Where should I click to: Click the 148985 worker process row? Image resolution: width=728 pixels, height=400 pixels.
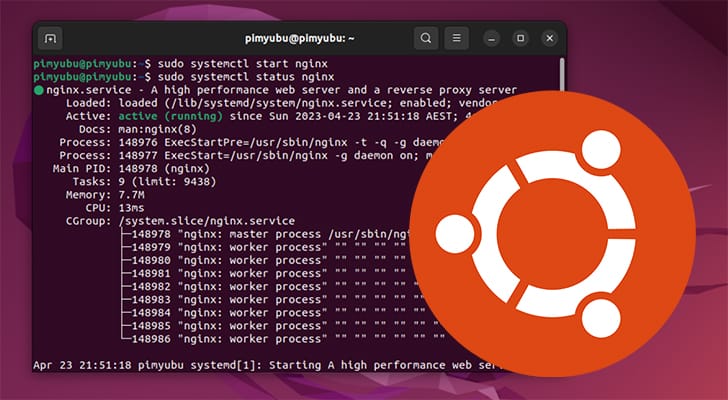pos(278,326)
